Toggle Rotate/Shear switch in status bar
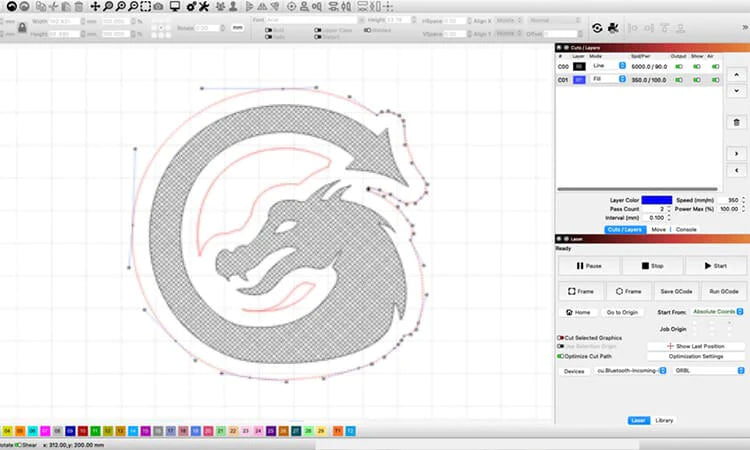Viewport: 750px width, 450px height. (18, 445)
